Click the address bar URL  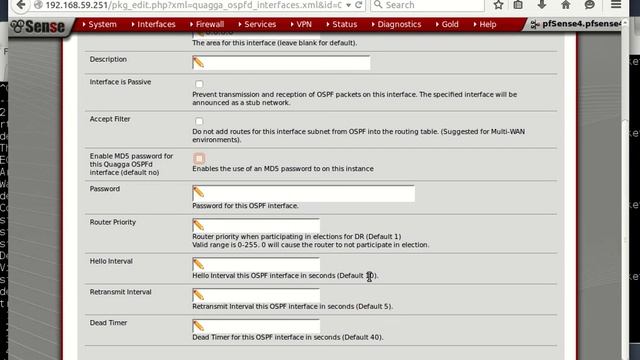coord(193,5)
